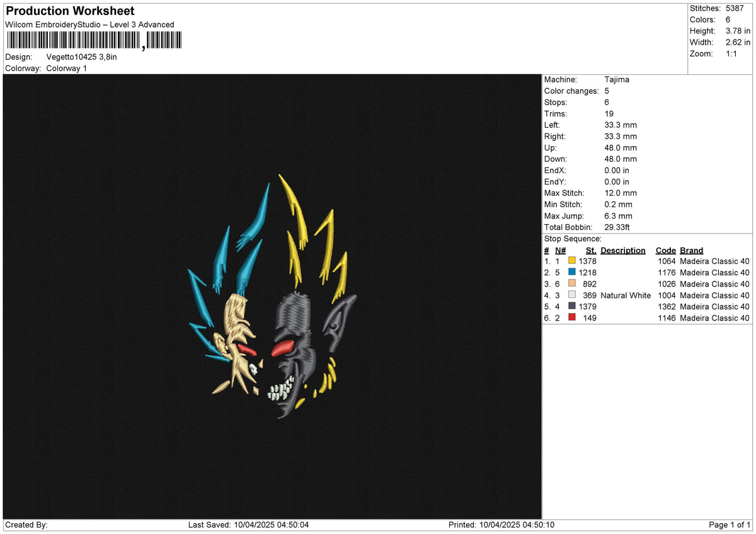Click thread code '1026'
The width and height of the screenshot is (756, 534).
click(667, 284)
